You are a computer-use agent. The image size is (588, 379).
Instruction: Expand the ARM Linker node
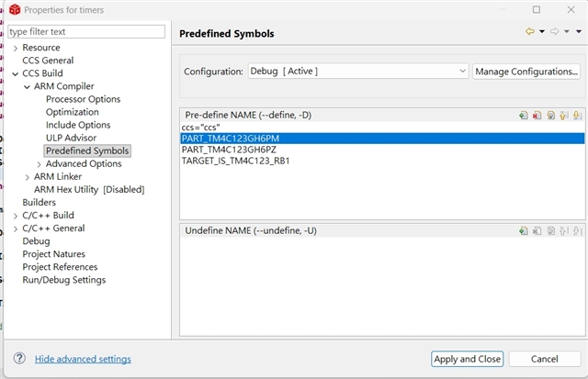coord(27,177)
